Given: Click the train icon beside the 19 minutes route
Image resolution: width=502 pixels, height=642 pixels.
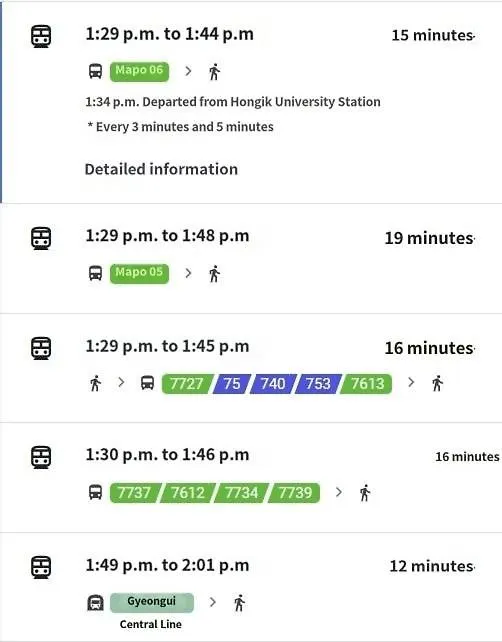Looking at the screenshot, I should pyautogui.click(x=41, y=238).
